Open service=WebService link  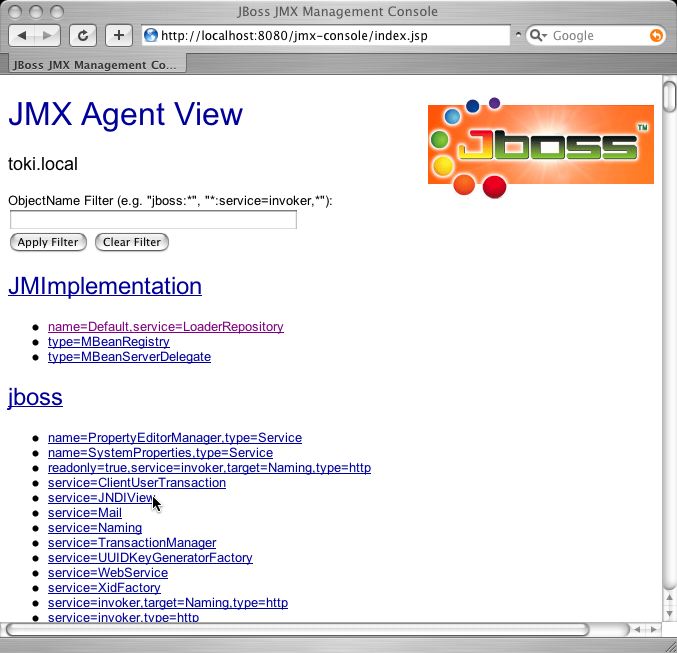point(108,573)
